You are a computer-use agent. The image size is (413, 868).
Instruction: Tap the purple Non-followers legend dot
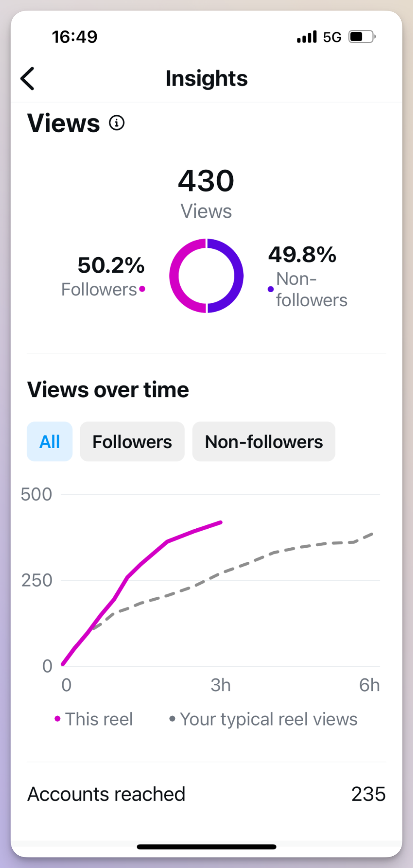click(x=271, y=288)
